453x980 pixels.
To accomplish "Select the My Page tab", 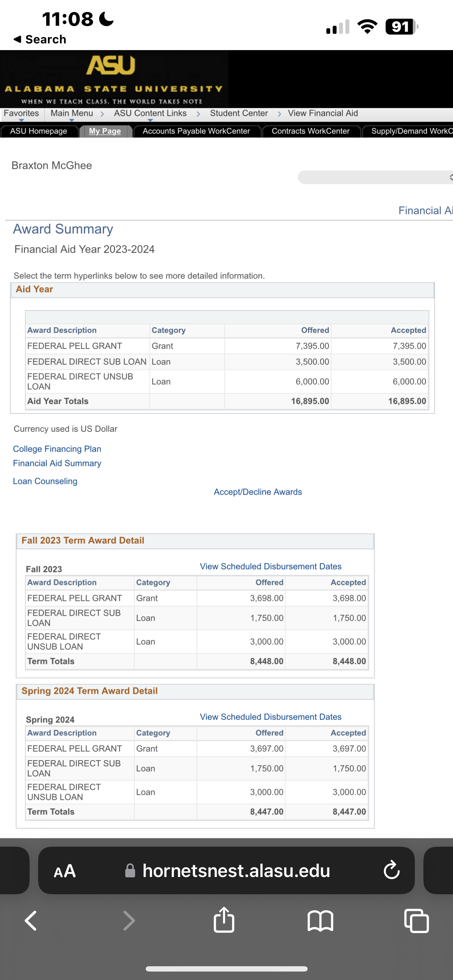I will (105, 131).
